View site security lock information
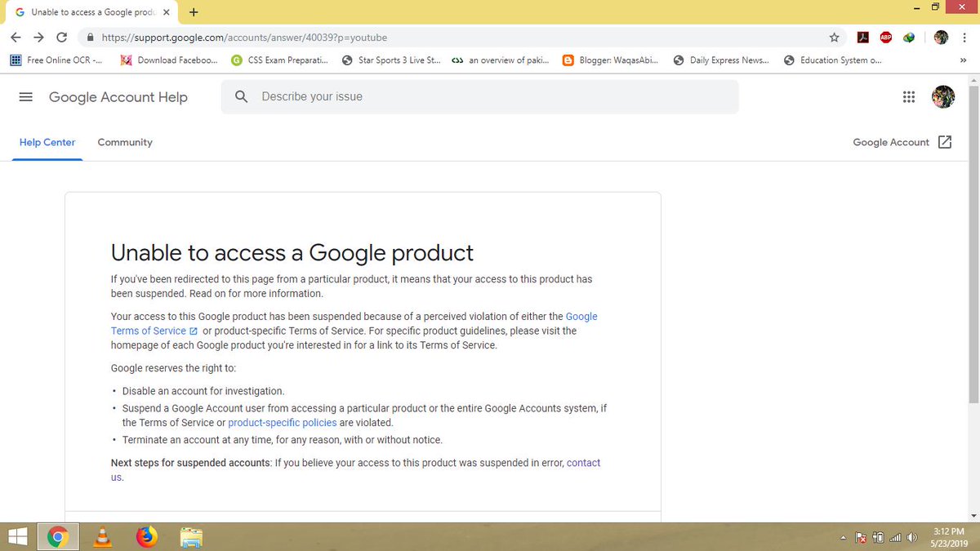 [x=89, y=38]
